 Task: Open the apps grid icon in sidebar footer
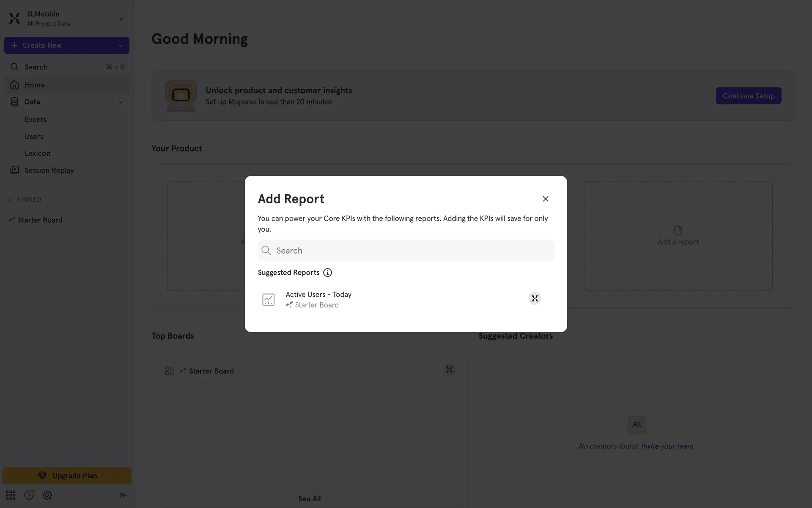[11, 495]
